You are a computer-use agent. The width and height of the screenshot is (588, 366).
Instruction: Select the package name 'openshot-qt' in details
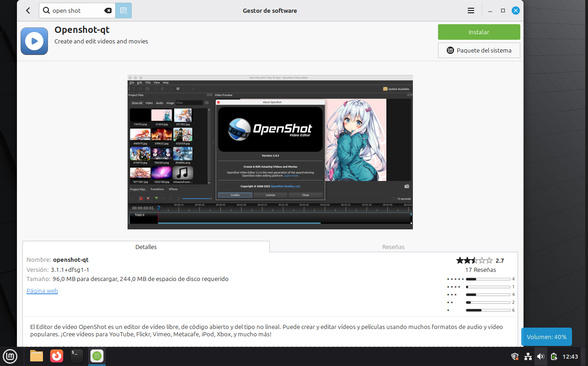71,260
